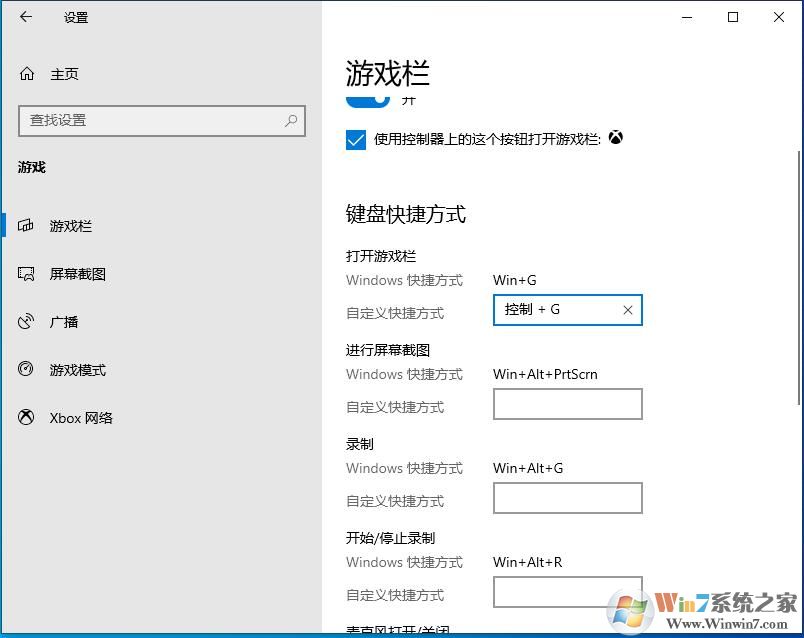Select the 游戏模式 sidebar icon

pyautogui.click(x=27, y=370)
